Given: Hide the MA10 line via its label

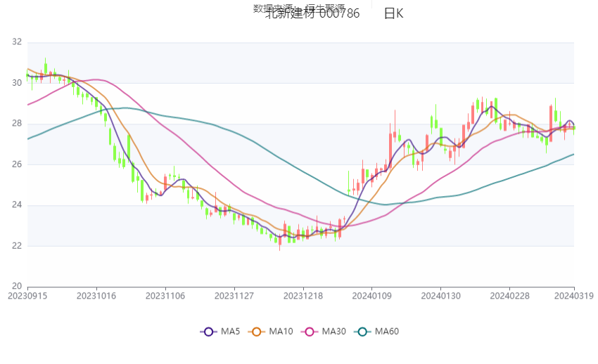Looking at the screenshot, I should (281, 332).
